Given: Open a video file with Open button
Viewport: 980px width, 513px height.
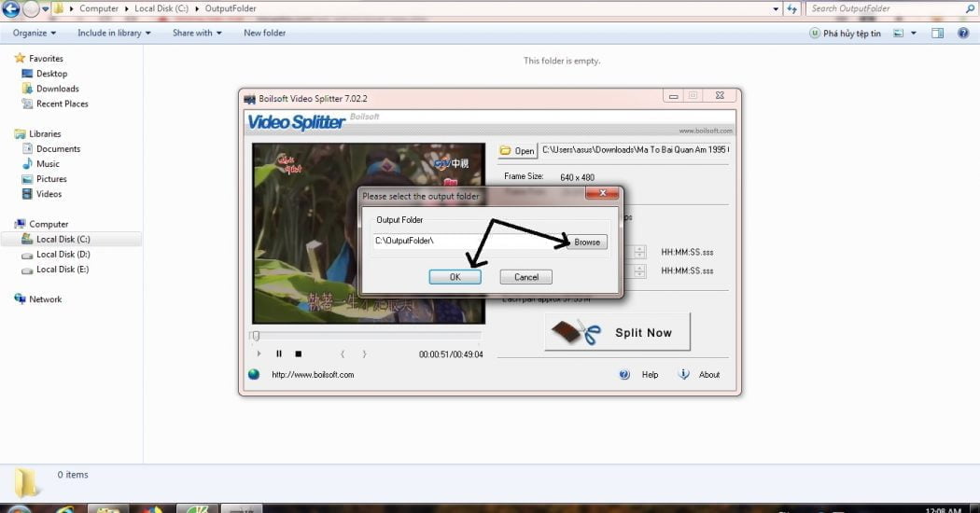Looking at the screenshot, I should tap(517, 150).
